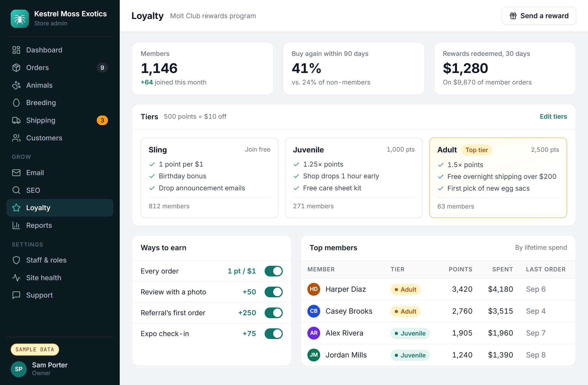
Task: Select the Adult top tier card
Action: tap(498, 178)
